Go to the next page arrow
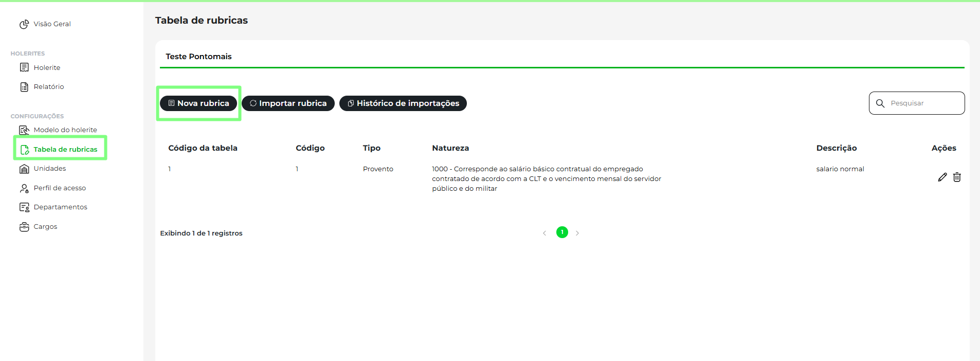Viewport: 980px width, 361px height. point(577,233)
